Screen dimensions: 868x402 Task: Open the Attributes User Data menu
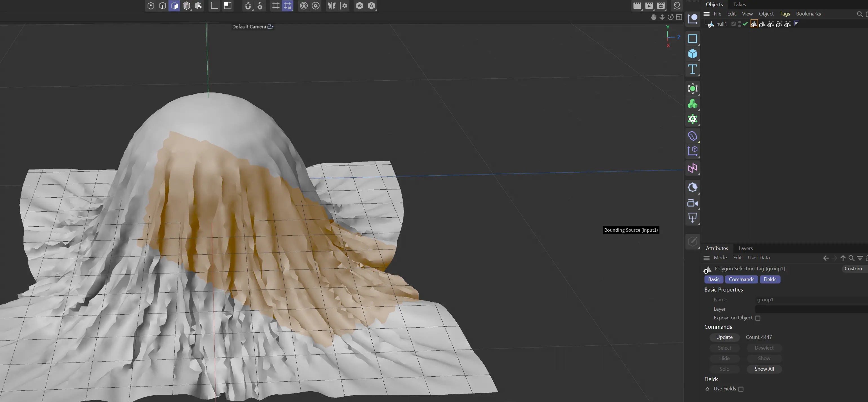[x=758, y=258]
